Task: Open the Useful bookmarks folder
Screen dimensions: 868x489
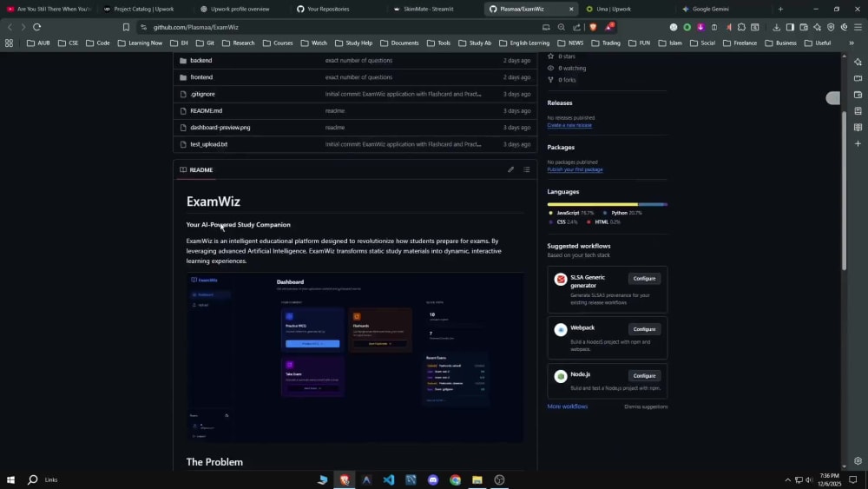Action: click(818, 43)
